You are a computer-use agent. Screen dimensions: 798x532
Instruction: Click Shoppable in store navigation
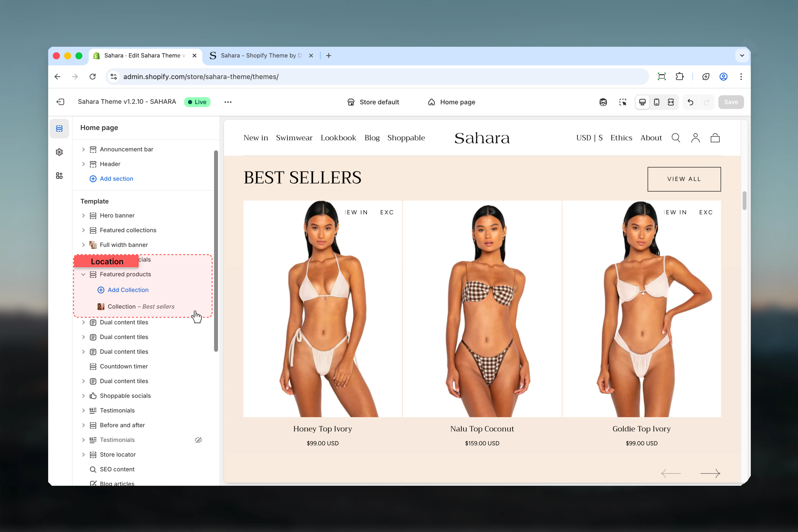pyautogui.click(x=406, y=138)
